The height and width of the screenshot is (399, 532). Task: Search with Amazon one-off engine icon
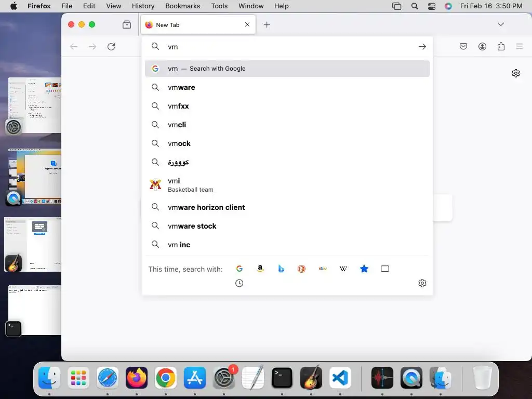[260, 269]
